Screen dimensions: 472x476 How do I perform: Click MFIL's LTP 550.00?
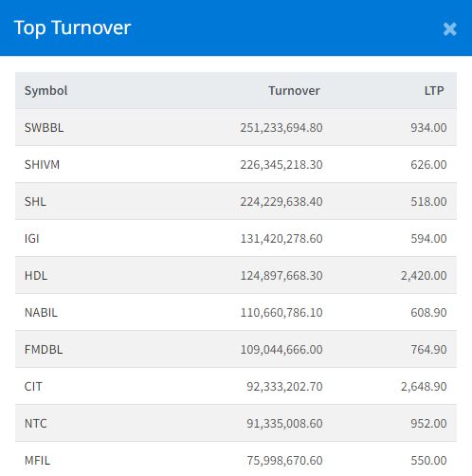pos(428,461)
